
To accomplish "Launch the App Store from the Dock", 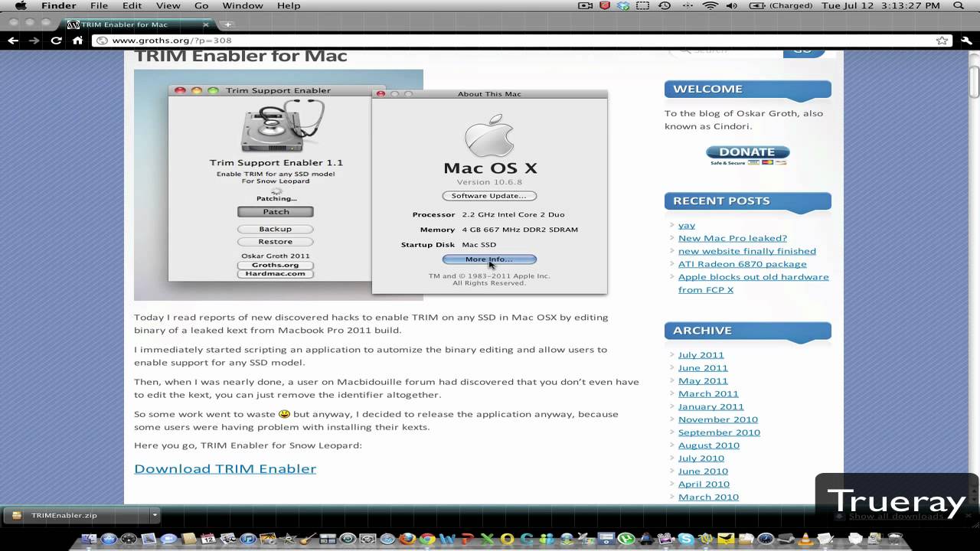I will (109, 539).
